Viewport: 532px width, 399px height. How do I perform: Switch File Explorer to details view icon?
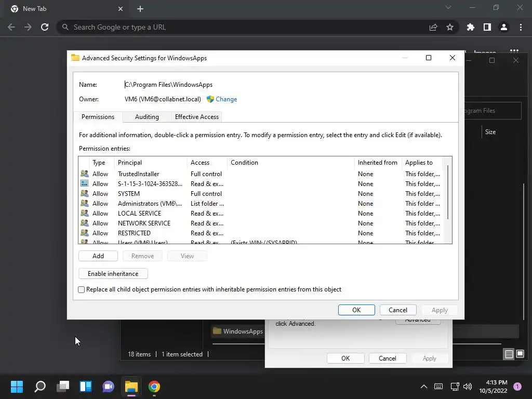coord(509,354)
